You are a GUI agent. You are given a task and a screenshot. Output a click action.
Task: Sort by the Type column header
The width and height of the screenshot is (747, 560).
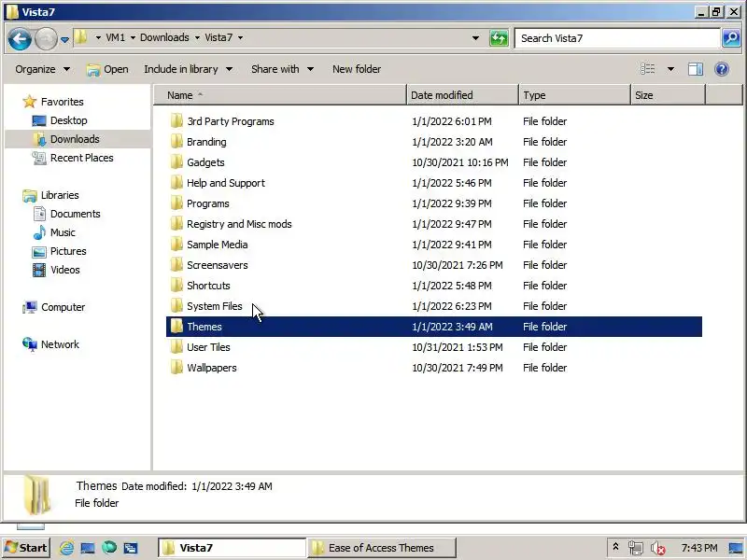[x=574, y=95]
